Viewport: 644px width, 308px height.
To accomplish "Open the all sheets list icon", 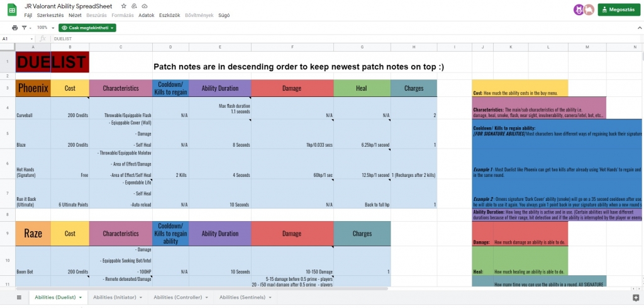I will [x=19, y=297].
